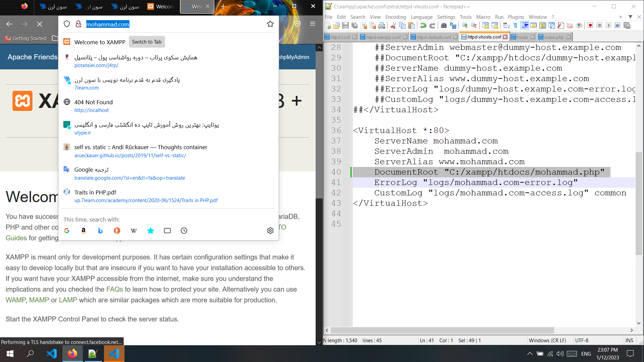The width and height of the screenshot is (644, 362).
Task: Open the File menu in Notepad++
Action: [328, 17]
